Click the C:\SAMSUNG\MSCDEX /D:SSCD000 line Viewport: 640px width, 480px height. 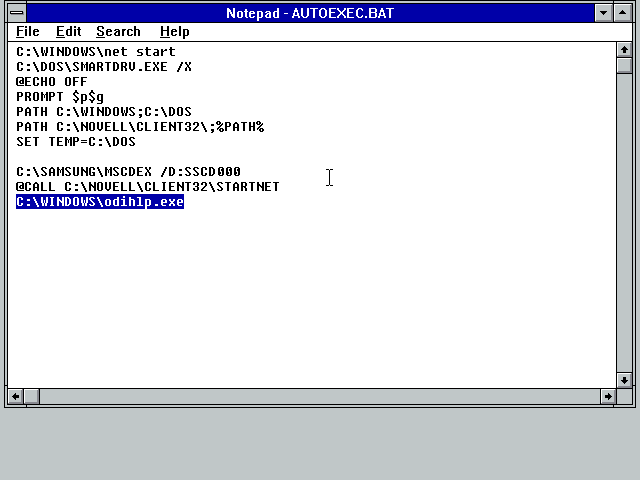pos(128,171)
